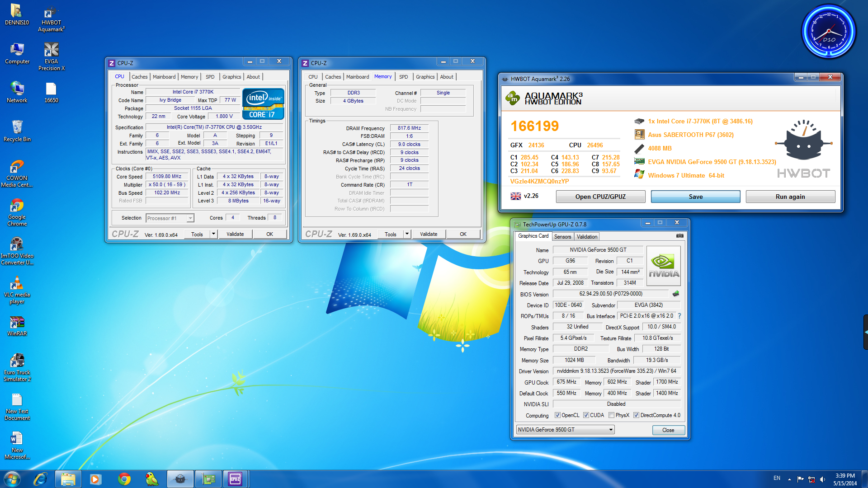
Task: Click Open CPUZ/GPUZ button in Aquamark
Action: 600,197
